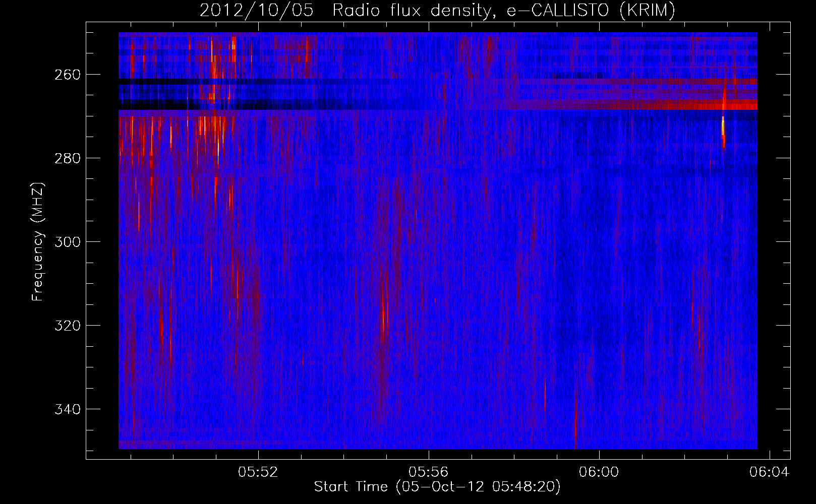The height and width of the screenshot is (504, 816).
Task: Click the 06:00 time tick label
Action: coord(599,472)
